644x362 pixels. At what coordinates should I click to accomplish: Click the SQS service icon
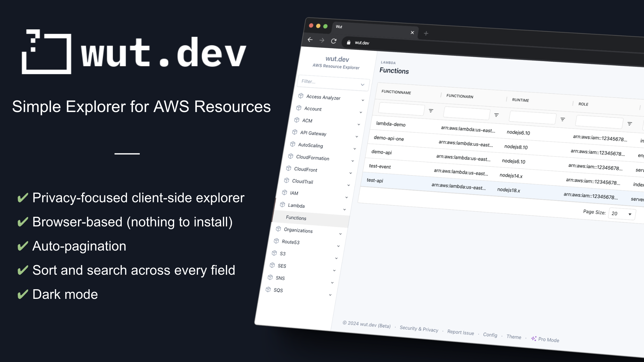pyautogui.click(x=268, y=289)
